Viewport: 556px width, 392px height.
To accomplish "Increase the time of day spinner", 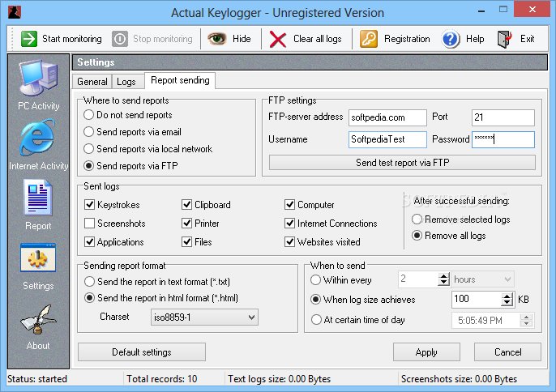I will (x=527, y=317).
